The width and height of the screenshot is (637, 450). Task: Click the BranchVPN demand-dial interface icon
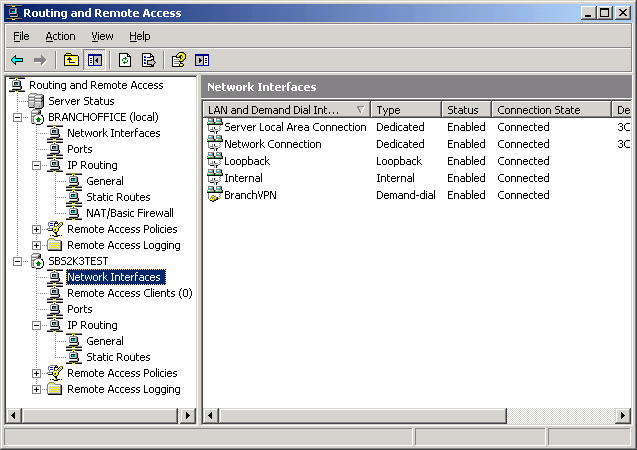click(214, 195)
